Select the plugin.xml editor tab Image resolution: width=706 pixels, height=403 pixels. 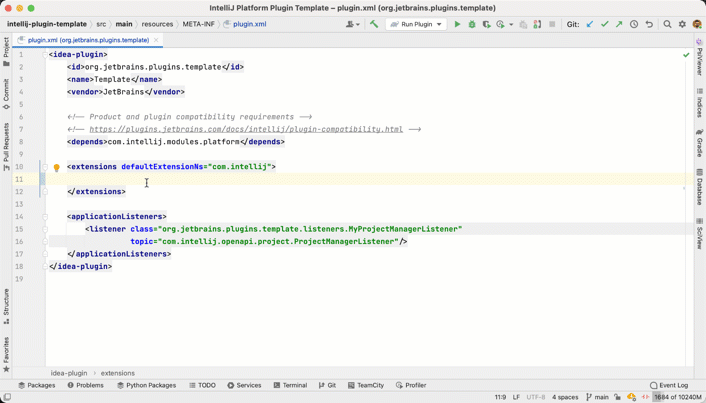(86, 40)
